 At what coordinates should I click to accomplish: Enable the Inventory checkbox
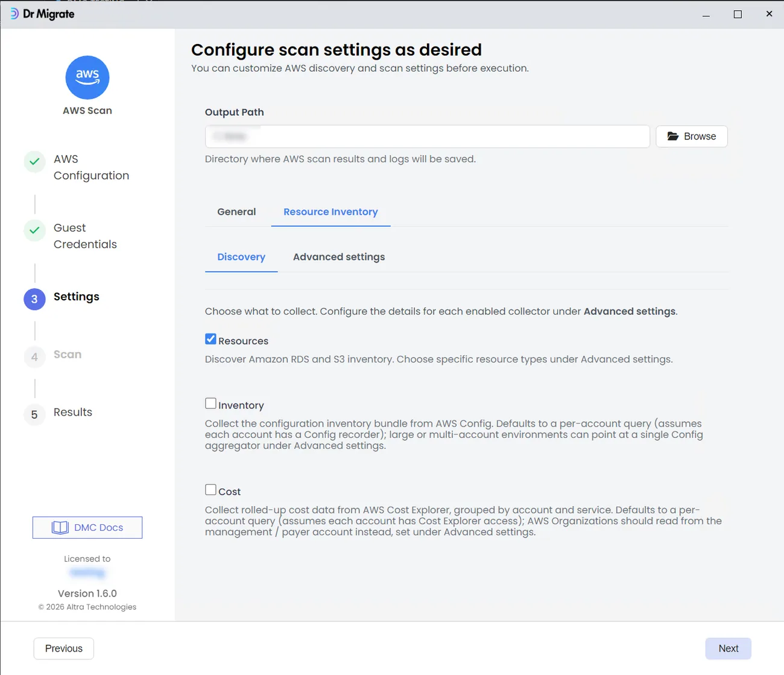click(x=210, y=404)
